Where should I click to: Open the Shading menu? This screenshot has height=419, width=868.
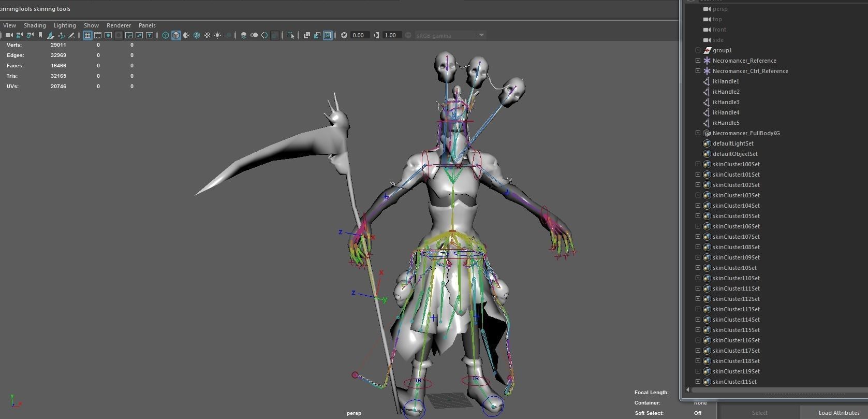(x=35, y=25)
